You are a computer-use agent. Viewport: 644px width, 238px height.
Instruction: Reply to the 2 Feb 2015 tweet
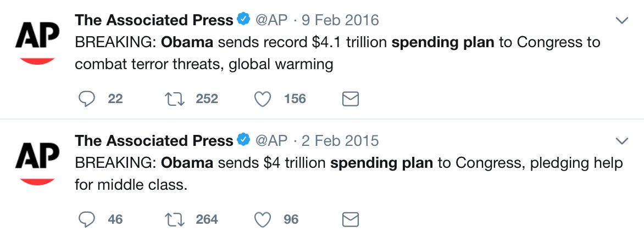click(x=87, y=219)
